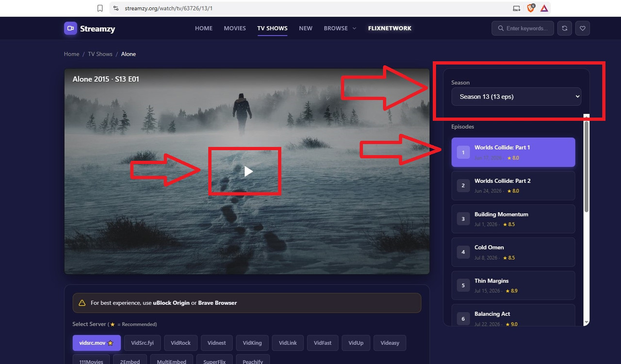Expand the BROWSE dropdown menu
Image resolution: width=621 pixels, height=364 pixels.
click(340, 28)
